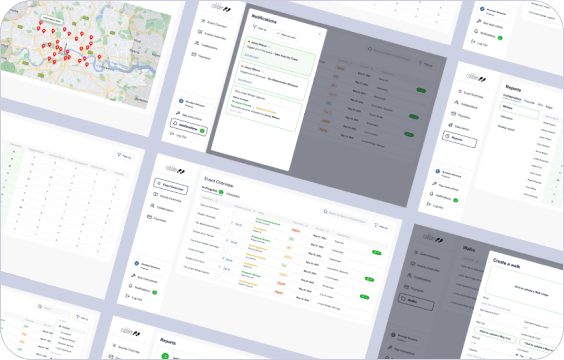
Task: Select the Maps tab in Reports
Action: [549, 108]
